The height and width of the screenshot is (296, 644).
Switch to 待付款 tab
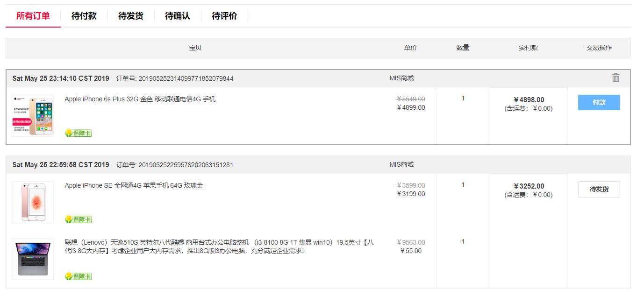pyautogui.click(x=84, y=16)
